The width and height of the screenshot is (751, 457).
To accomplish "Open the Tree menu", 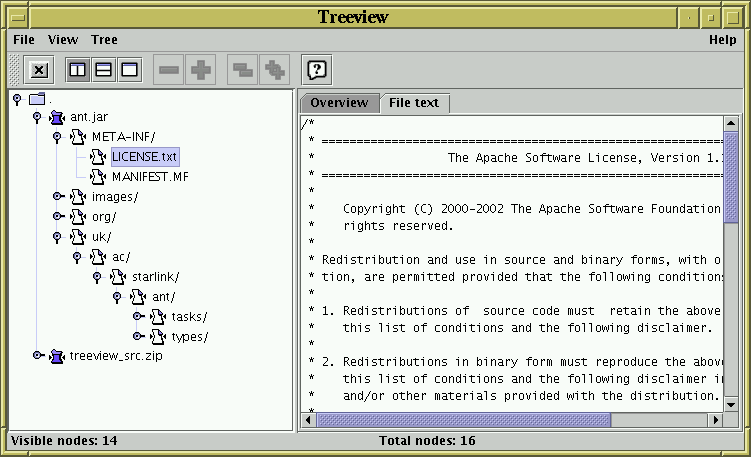I will [x=104, y=40].
